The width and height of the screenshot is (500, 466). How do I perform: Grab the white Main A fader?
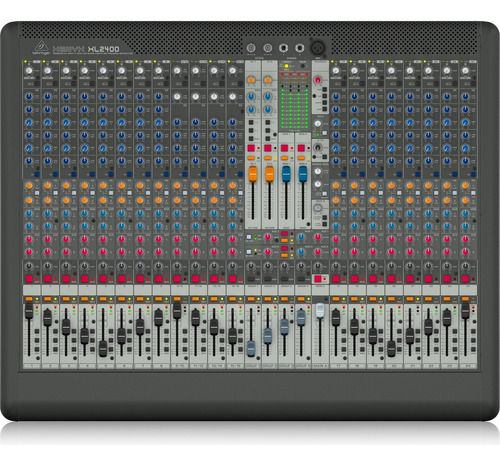320,311
